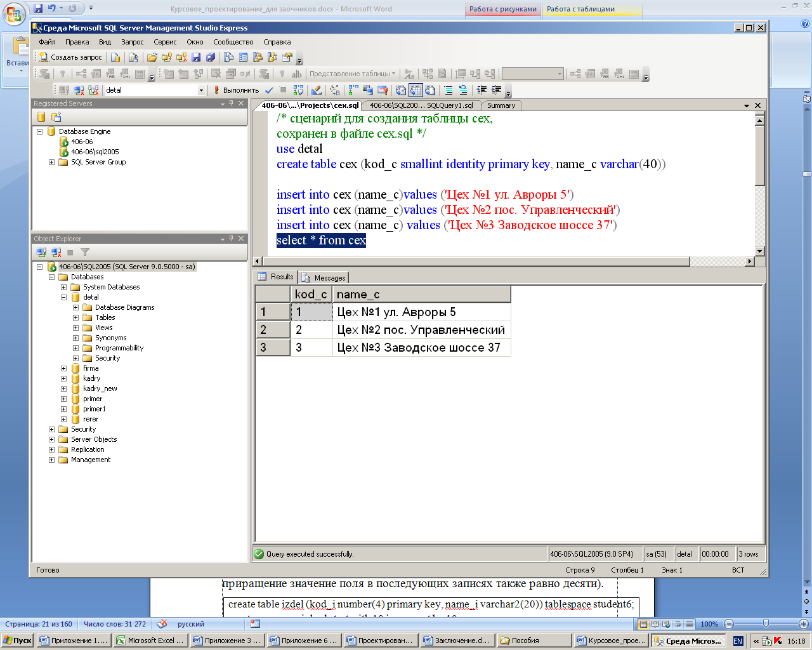Expand the Tables folder under detal
Viewport: 812px width, 650px height.
[x=75, y=317]
